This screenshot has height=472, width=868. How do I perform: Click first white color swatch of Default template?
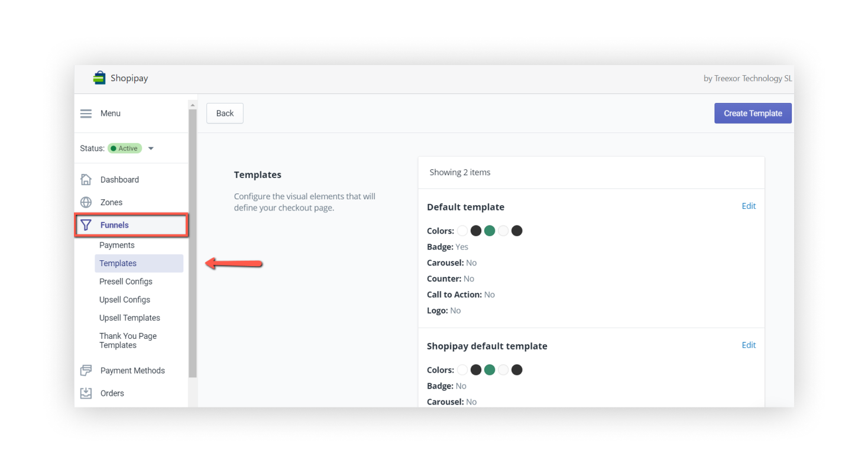click(462, 231)
